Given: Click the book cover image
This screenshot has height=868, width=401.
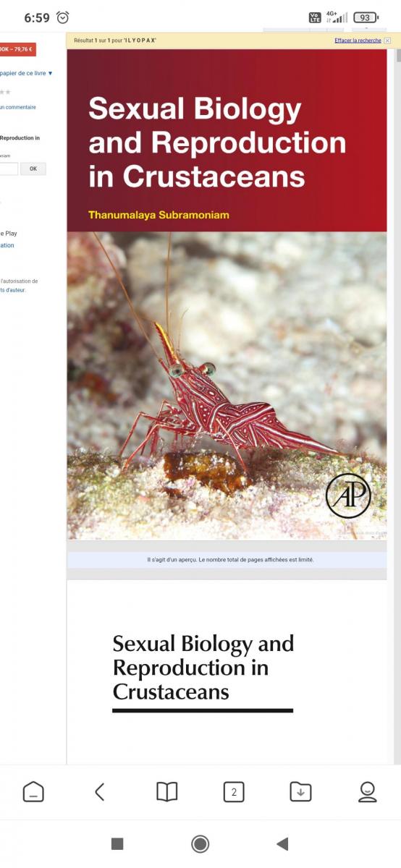Looking at the screenshot, I should 227,294.
